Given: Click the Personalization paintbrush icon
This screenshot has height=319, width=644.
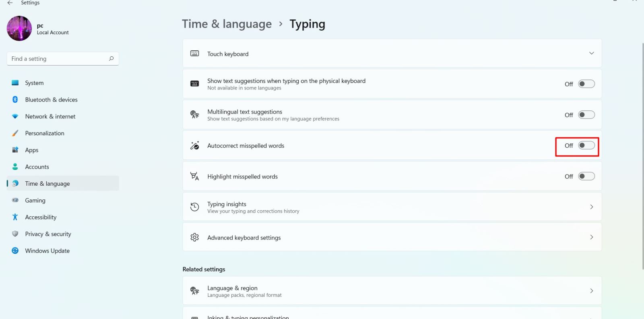Looking at the screenshot, I should click(15, 133).
